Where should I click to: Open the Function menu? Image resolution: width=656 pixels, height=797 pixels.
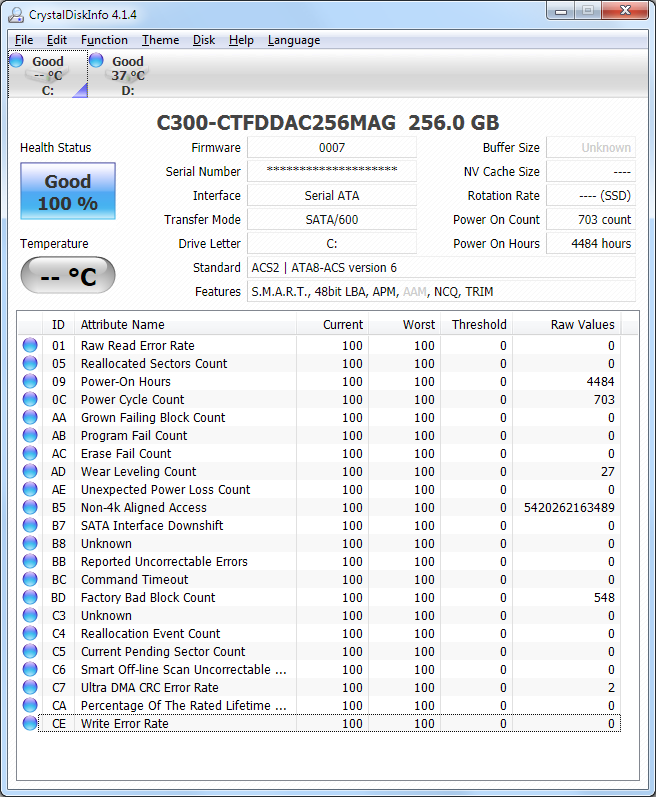coord(104,40)
